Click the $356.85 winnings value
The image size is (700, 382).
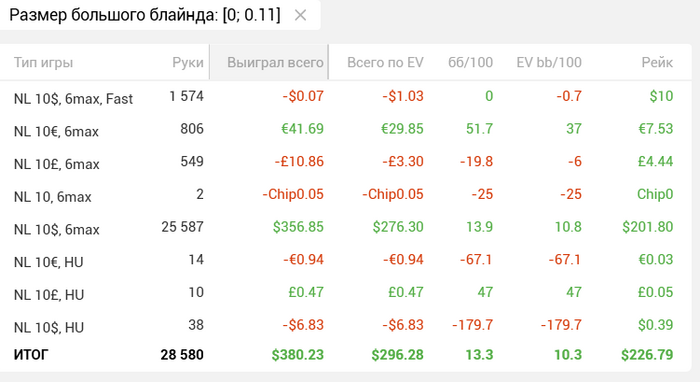click(x=298, y=227)
